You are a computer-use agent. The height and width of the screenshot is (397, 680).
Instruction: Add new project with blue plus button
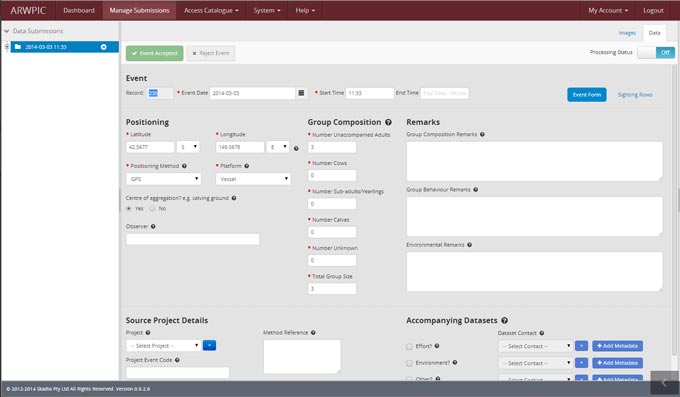pos(209,345)
